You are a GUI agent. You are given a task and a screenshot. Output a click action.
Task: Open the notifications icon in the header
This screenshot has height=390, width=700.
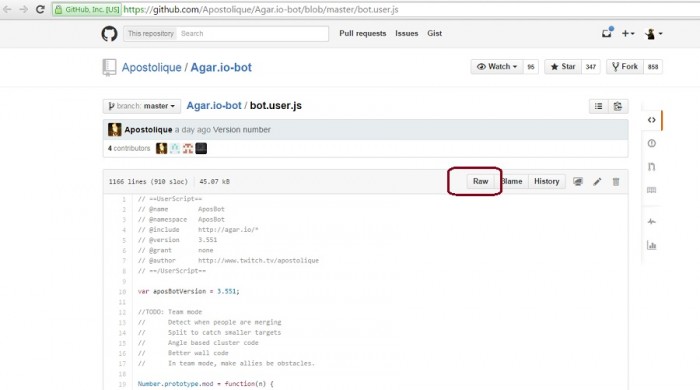[607, 33]
